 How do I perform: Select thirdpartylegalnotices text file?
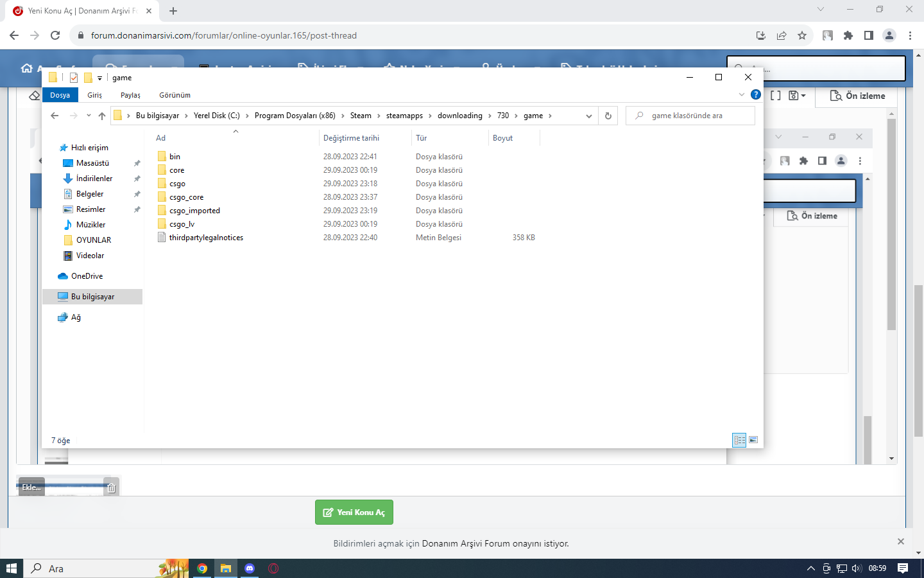tap(206, 238)
